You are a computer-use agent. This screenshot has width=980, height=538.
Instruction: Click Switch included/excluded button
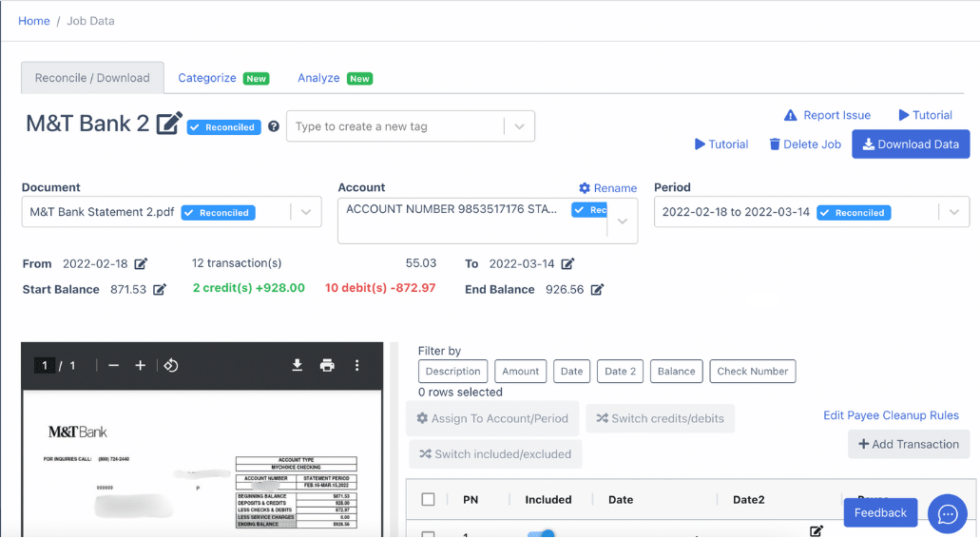pyautogui.click(x=495, y=454)
